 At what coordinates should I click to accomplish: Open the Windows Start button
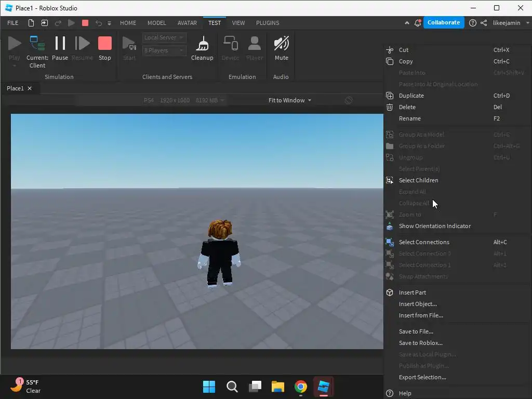click(209, 387)
